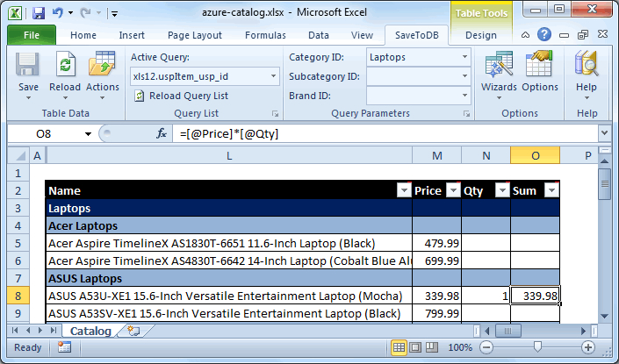The width and height of the screenshot is (619, 364).
Task: Open the Qty column filter dropdown
Action: pos(502,190)
